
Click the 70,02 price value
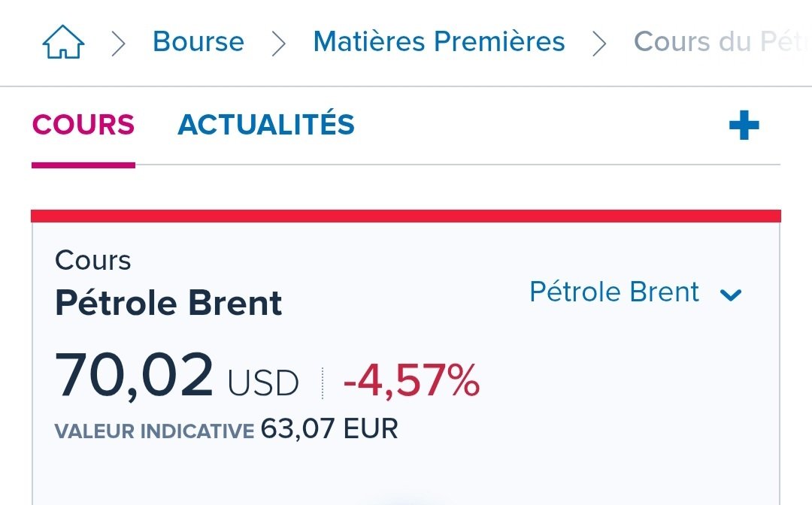coord(134,375)
